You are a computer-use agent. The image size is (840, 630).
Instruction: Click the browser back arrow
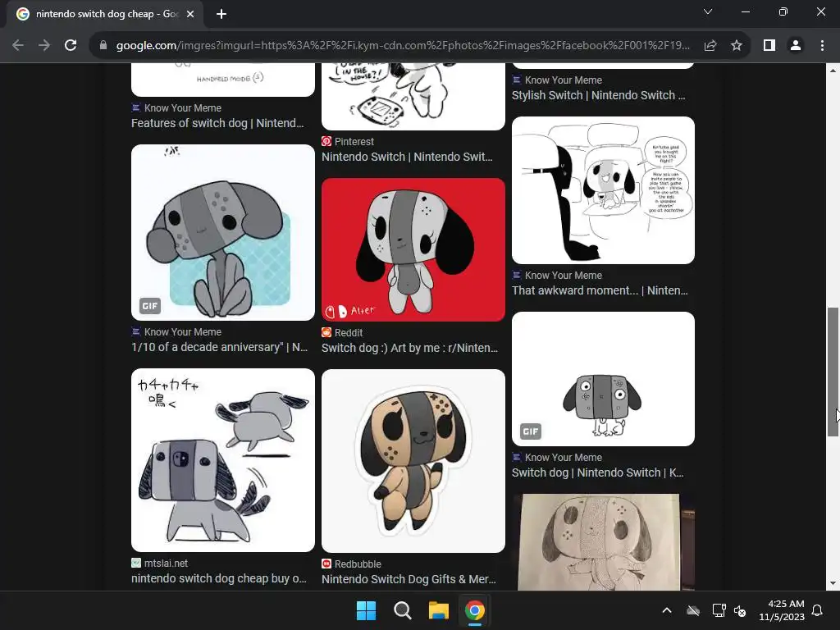coord(18,46)
